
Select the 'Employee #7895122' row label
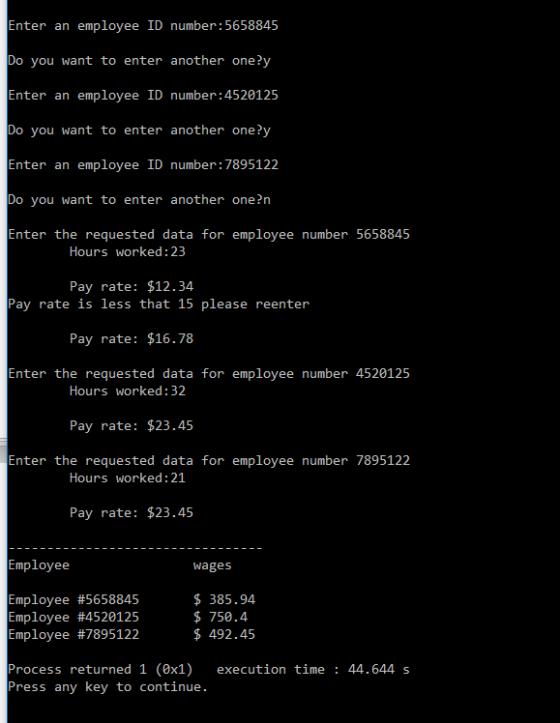click(x=73, y=634)
